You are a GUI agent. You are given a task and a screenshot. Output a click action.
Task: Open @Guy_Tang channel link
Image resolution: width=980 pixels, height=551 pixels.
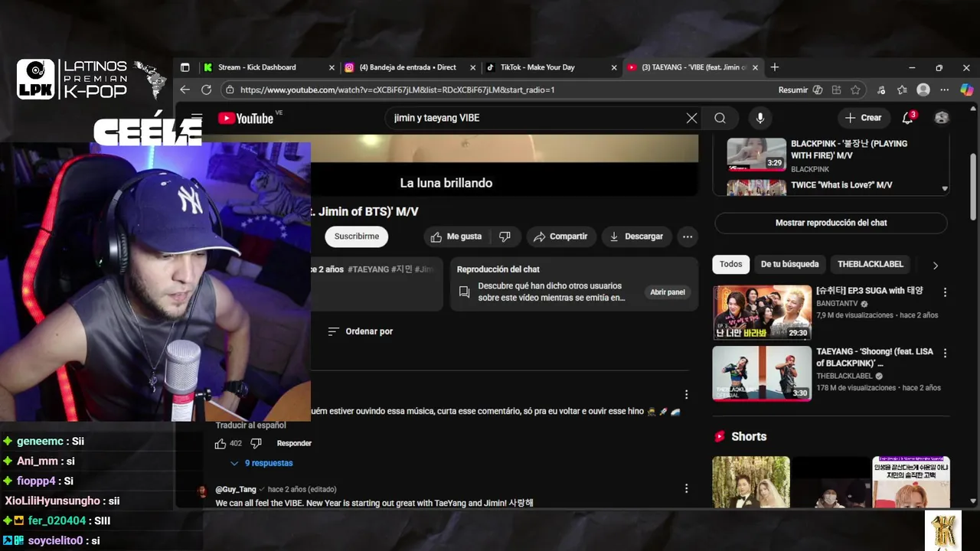tap(236, 489)
